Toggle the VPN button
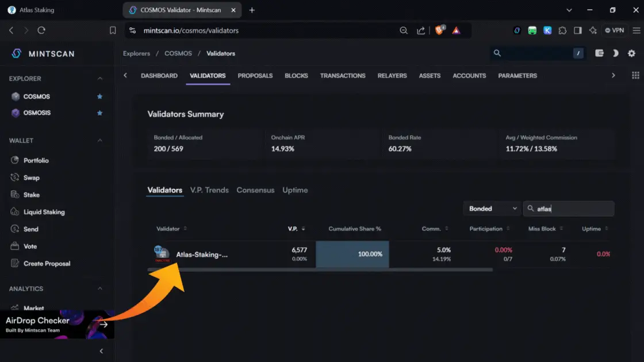This screenshot has height=362, width=644. click(614, 30)
